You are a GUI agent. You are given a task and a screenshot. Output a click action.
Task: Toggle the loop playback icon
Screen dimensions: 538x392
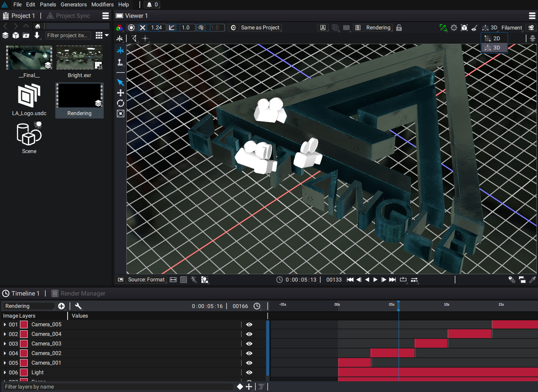tap(403, 280)
